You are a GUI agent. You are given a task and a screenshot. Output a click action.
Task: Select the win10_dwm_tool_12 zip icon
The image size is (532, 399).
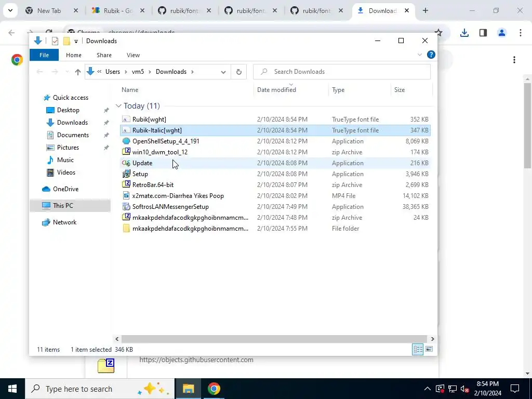tap(126, 152)
